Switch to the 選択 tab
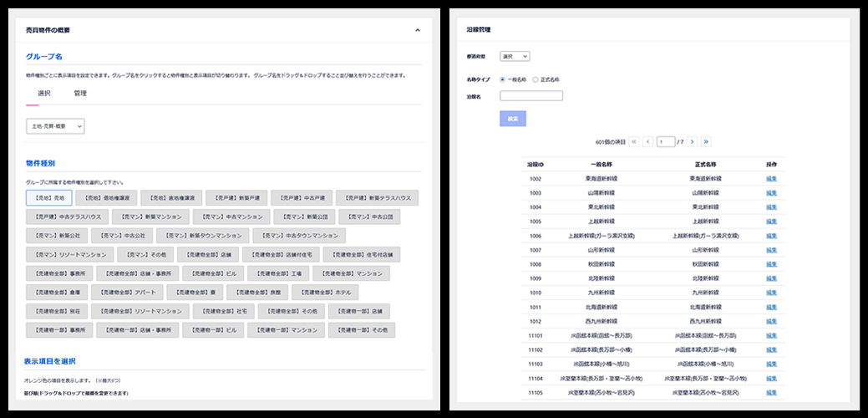 (x=44, y=94)
